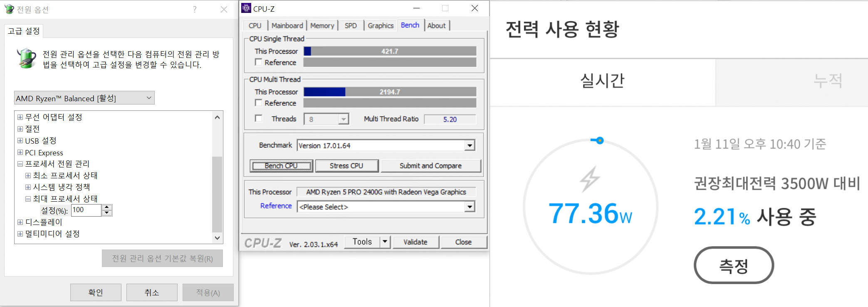This screenshot has height=307, width=868.
Task: Click the settings tree scroll down arrow
Action: 217,238
